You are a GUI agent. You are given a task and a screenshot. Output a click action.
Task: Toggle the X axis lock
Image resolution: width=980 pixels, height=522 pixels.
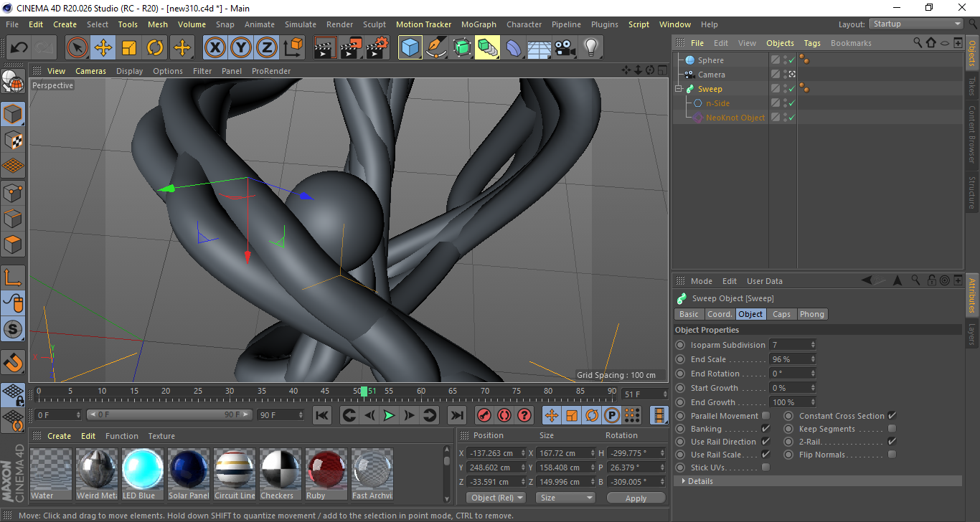coord(215,48)
